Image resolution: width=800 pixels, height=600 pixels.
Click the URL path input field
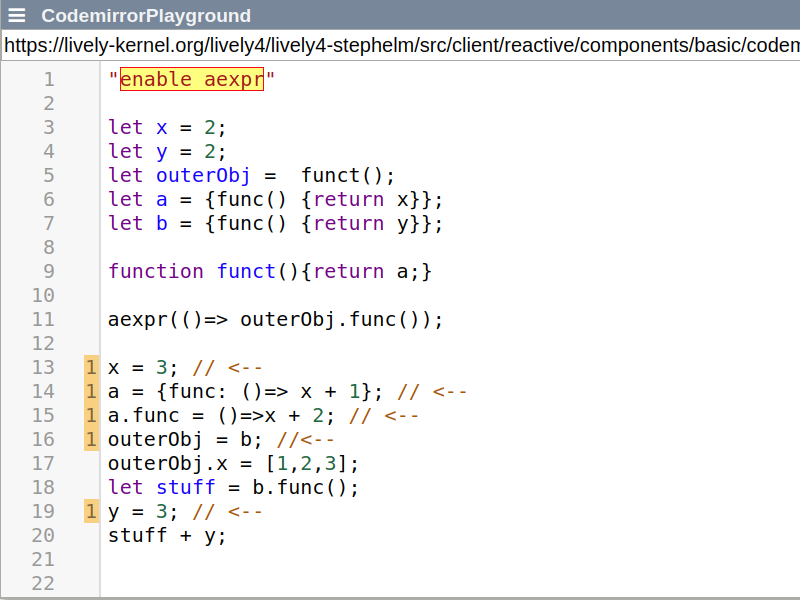coord(400,46)
